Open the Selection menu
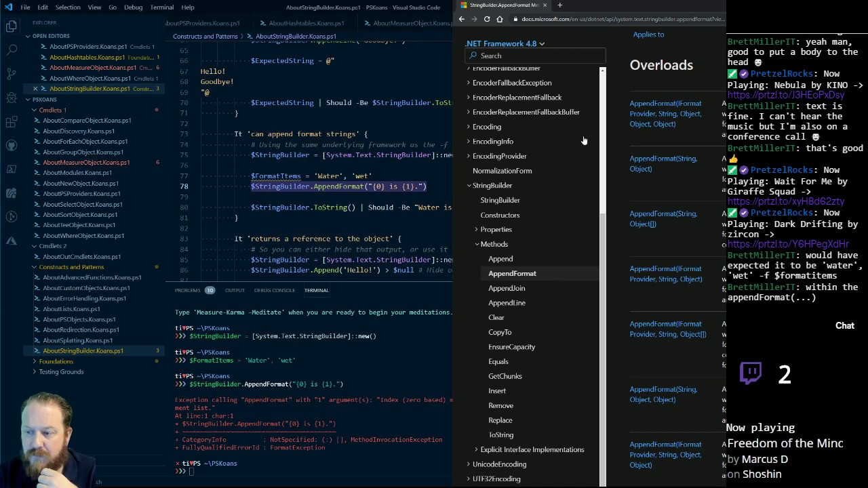This screenshot has width=868, height=488. tap(68, 7)
